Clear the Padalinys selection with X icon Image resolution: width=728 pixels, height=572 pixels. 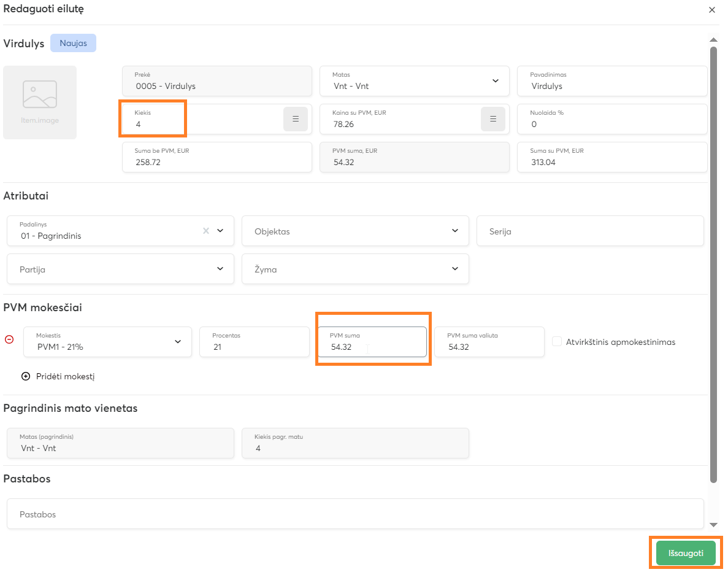pos(206,231)
